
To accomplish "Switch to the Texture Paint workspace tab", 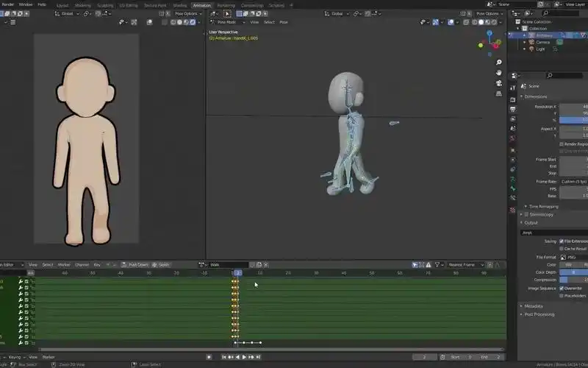I will coord(155,5).
